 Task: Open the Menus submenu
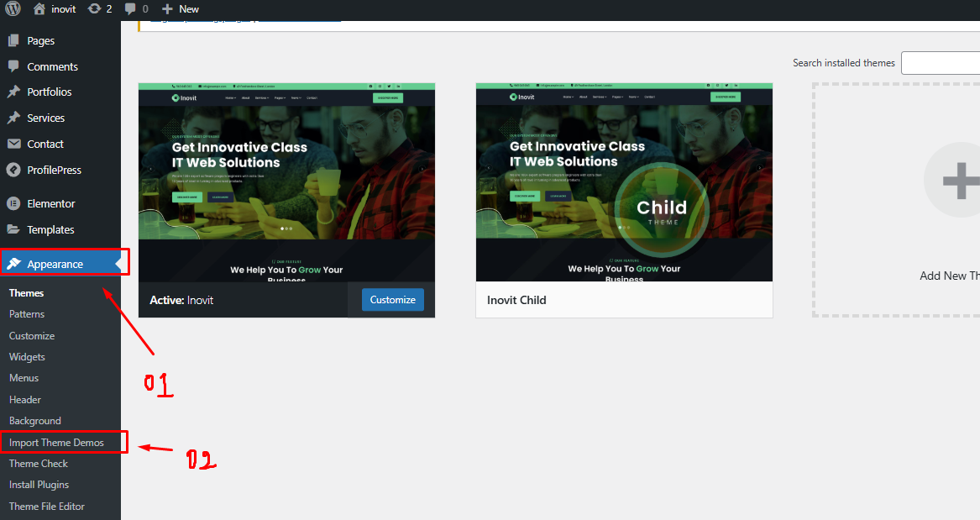24,377
